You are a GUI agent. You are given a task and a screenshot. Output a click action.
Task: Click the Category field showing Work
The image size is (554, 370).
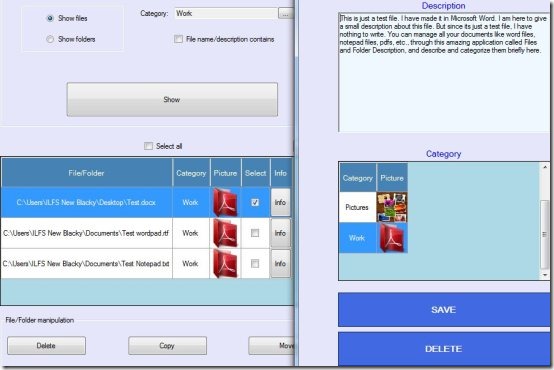(x=226, y=13)
